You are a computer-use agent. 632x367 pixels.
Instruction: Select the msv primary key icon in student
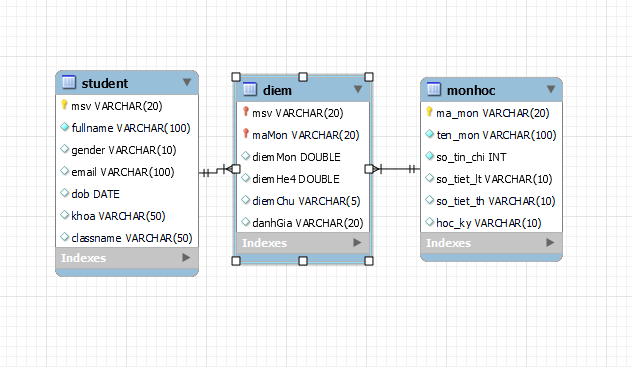[64, 105]
